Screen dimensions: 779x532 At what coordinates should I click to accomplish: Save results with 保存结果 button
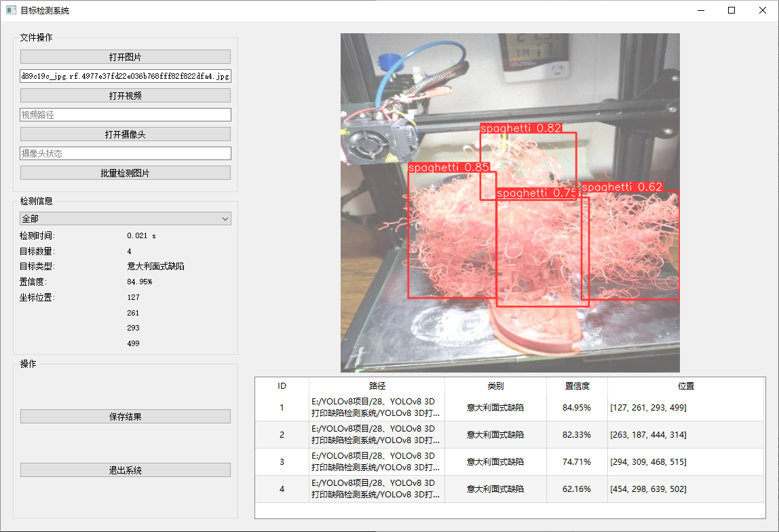point(125,417)
